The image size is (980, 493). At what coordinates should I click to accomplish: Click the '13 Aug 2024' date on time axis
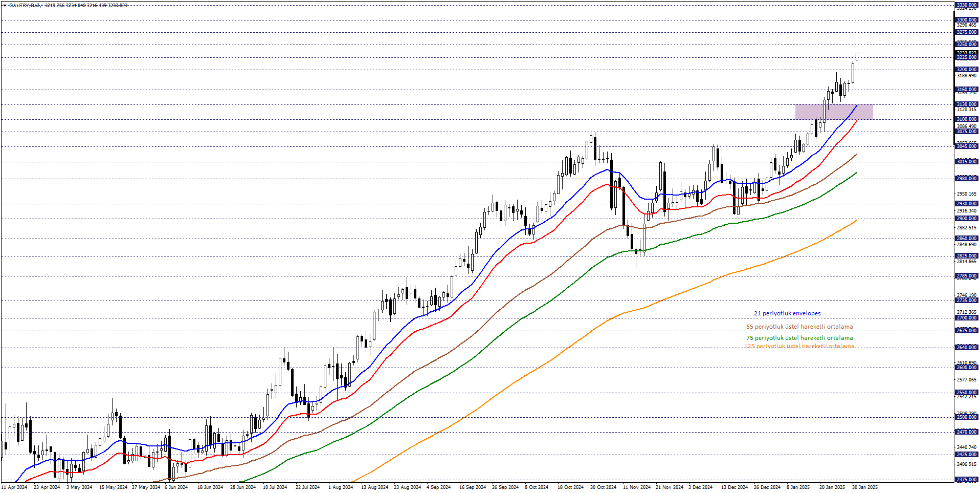pyautogui.click(x=375, y=487)
